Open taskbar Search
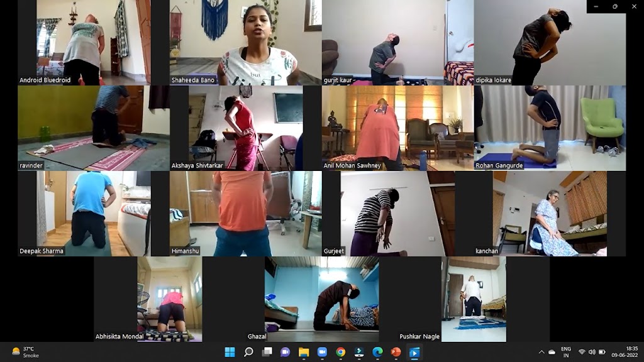 (x=248, y=352)
